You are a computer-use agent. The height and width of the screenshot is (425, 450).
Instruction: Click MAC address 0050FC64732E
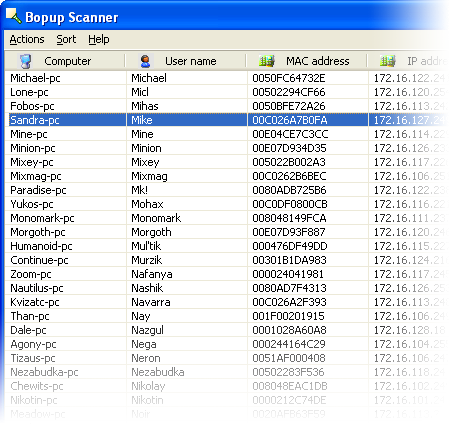point(289,78)
